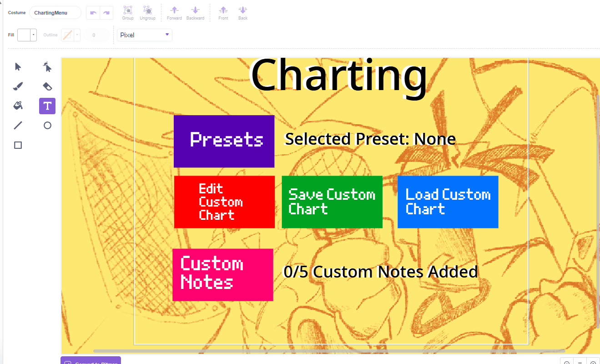Select the Brush tool

click(18, 86)
